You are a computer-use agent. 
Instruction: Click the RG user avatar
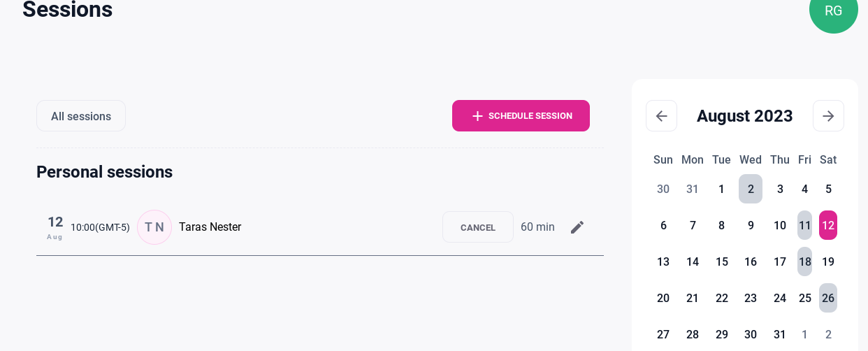(833, 10)
